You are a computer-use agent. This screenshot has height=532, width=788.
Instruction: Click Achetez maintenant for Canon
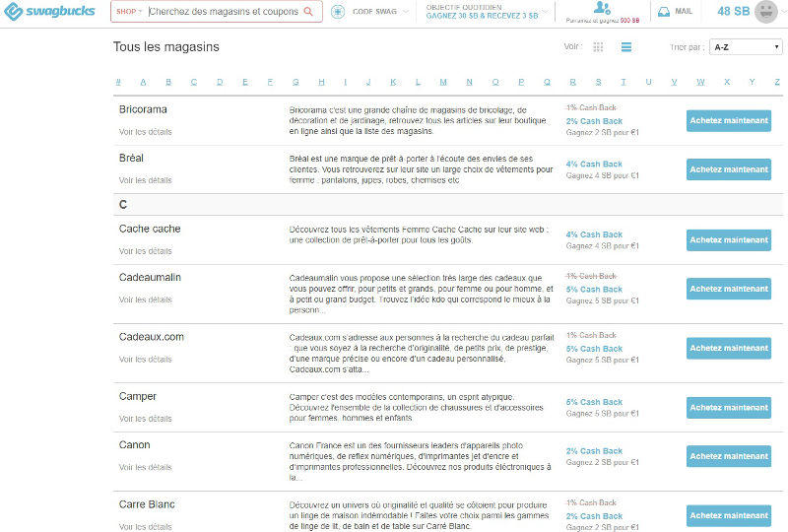[x=729, y=456]
